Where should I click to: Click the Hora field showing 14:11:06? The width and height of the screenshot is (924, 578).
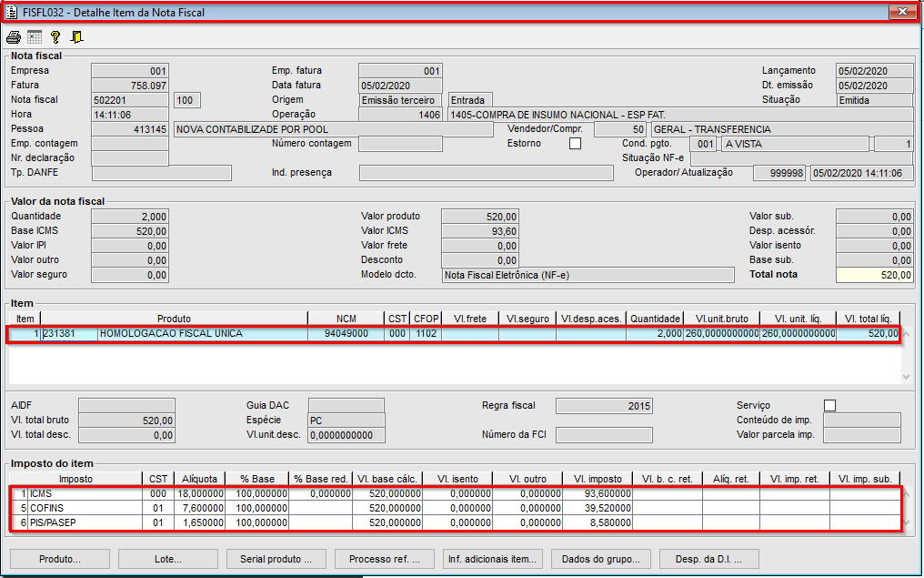[x=130, y=115]
